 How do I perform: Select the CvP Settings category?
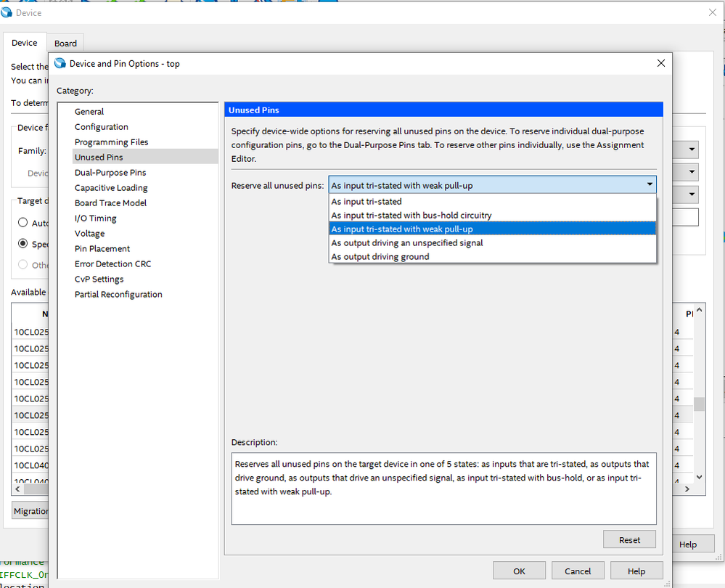(99, 279)
